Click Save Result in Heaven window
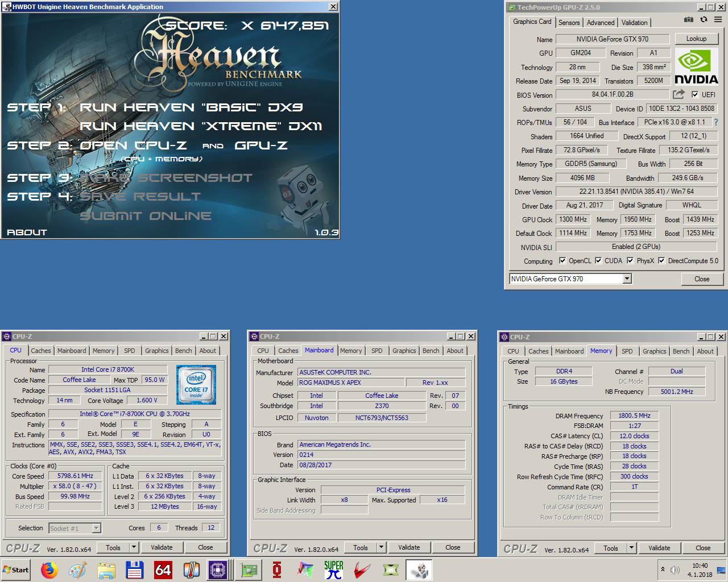 140,197
